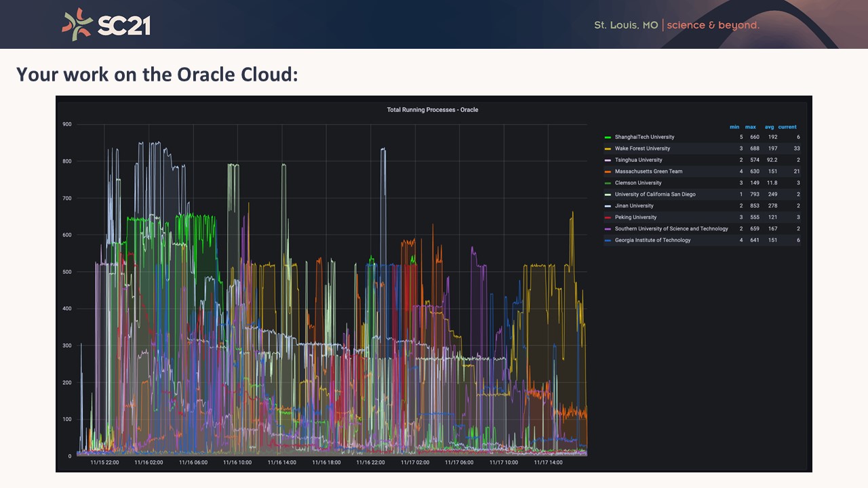Select the Tsinghua University legend entry
Screen dimensions: 868x488
coord(638,160)
